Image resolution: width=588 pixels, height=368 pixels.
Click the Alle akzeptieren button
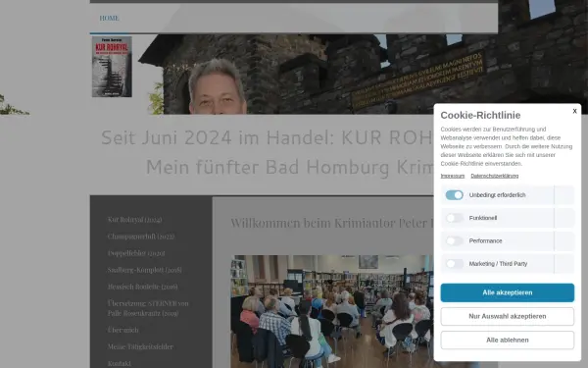point(507,292)
